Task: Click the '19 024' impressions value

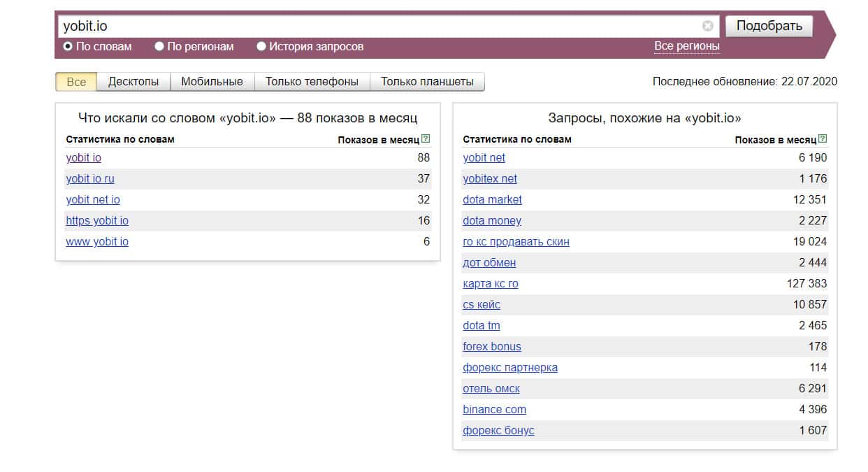Action: click(x=810, y=242)
